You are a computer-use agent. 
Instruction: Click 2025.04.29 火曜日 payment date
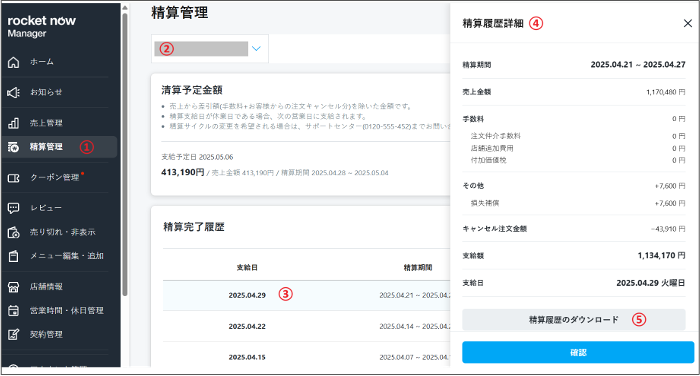[x=650, y=283]
